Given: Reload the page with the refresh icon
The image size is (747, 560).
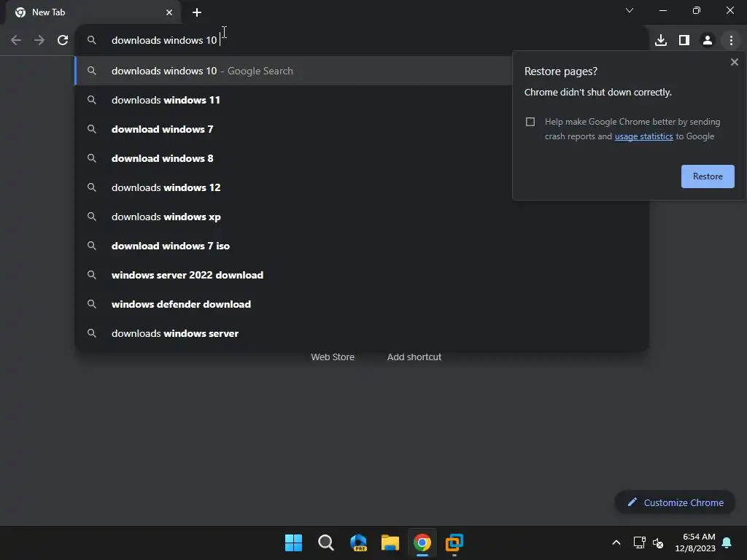Looking at the screenshot, I should pos(63,40).
